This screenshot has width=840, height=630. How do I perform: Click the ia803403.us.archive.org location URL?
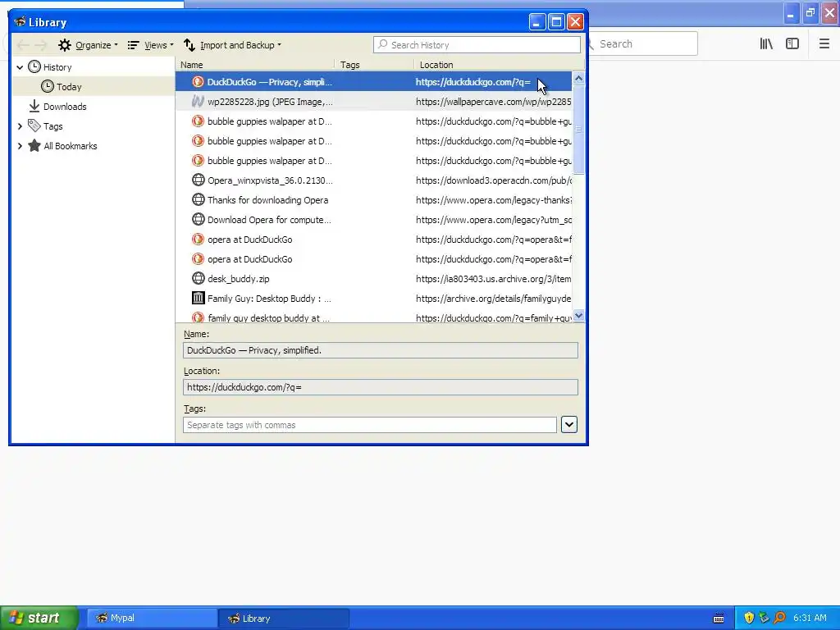pos(493,279)
